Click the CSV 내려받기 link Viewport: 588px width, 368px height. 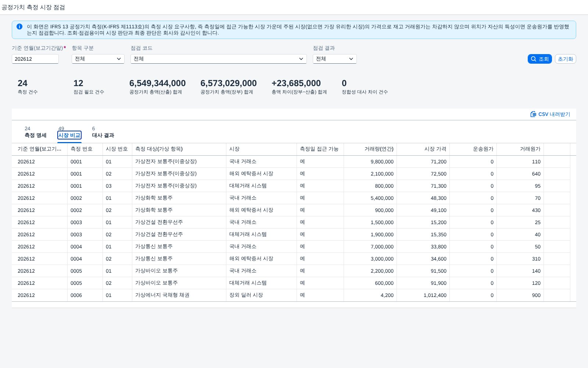tap(550, 114)
